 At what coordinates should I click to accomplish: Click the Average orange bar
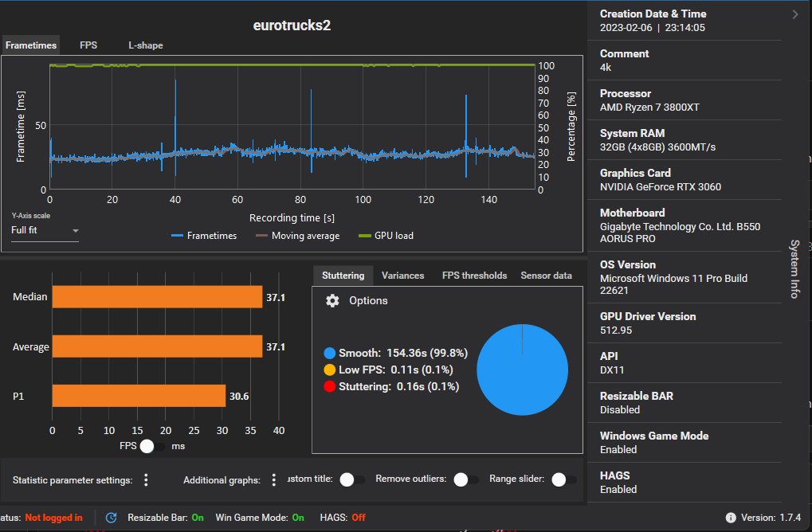click(x=158, y=346)
